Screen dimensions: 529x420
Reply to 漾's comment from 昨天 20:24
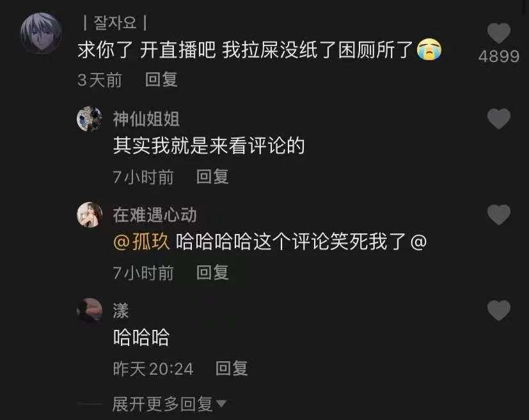click(232, 368)
